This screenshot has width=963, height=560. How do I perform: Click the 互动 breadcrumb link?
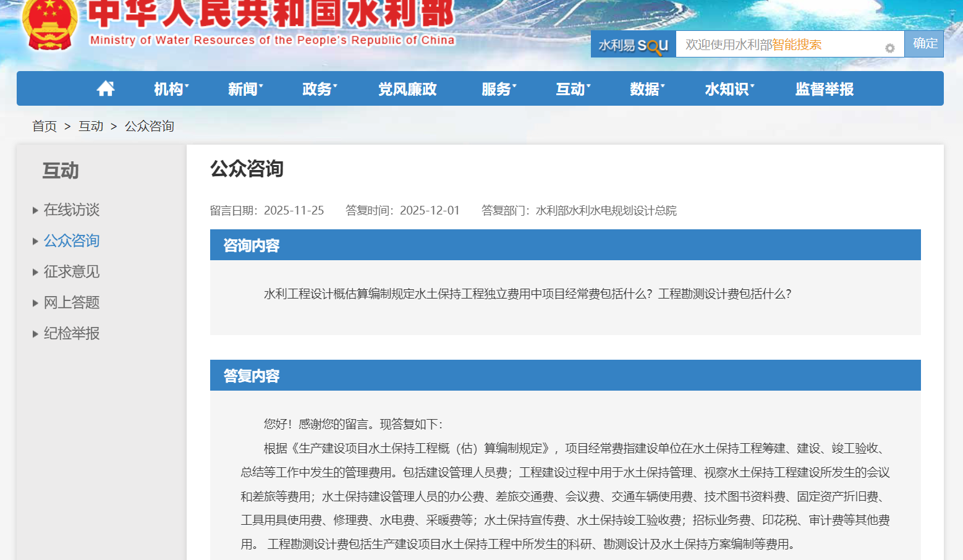91,126
